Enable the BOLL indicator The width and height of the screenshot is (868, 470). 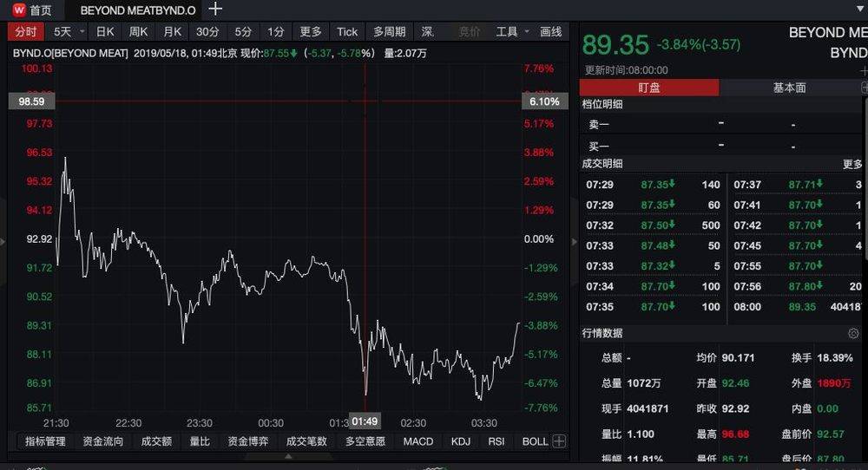(535, 441)
